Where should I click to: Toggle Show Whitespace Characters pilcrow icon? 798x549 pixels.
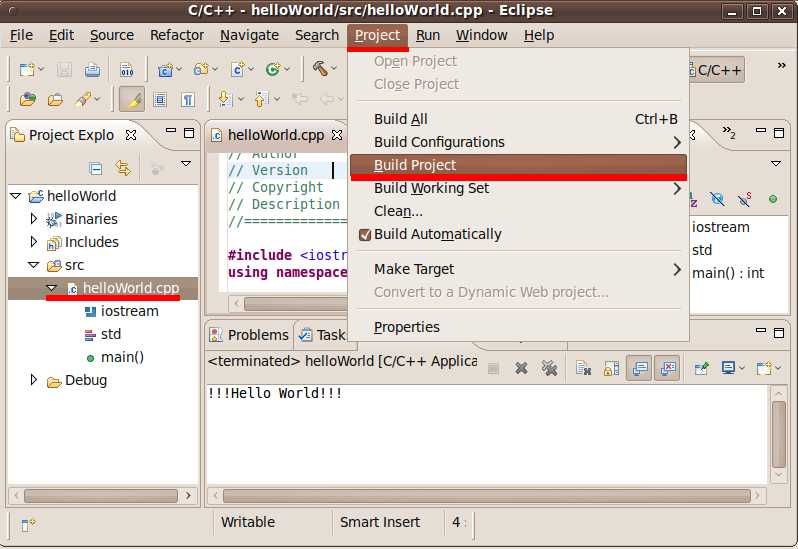coord(188,99)
